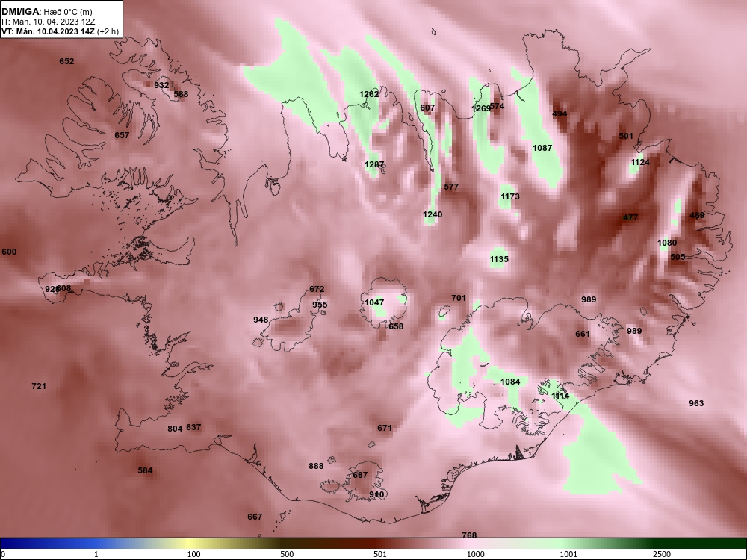Select the 1000 tick on the color scale
This screenshot has height=560, width=747.
[x=475, y=554]
